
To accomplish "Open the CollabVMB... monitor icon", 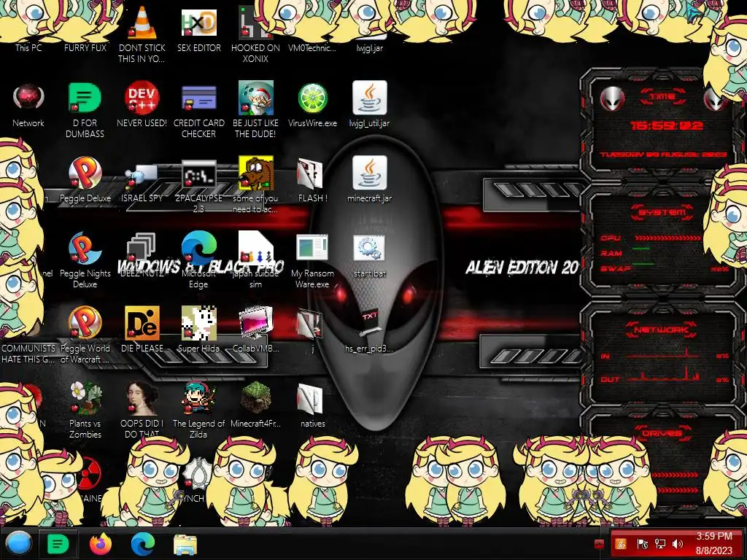I will click(x=256, y=323).
